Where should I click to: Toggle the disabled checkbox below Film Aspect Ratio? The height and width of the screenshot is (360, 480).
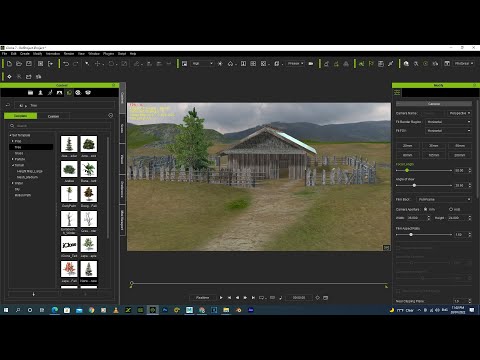(x=398, y=248)
